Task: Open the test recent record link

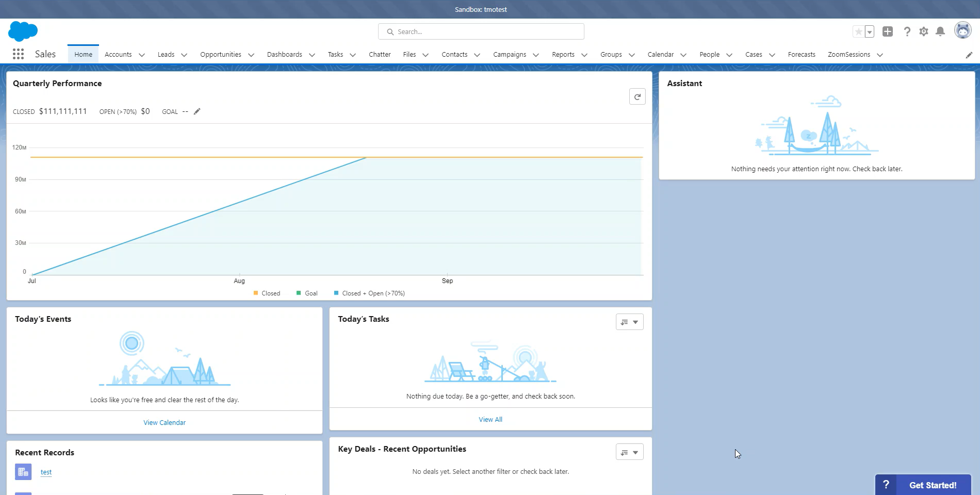Action: (x=46, y=472)
